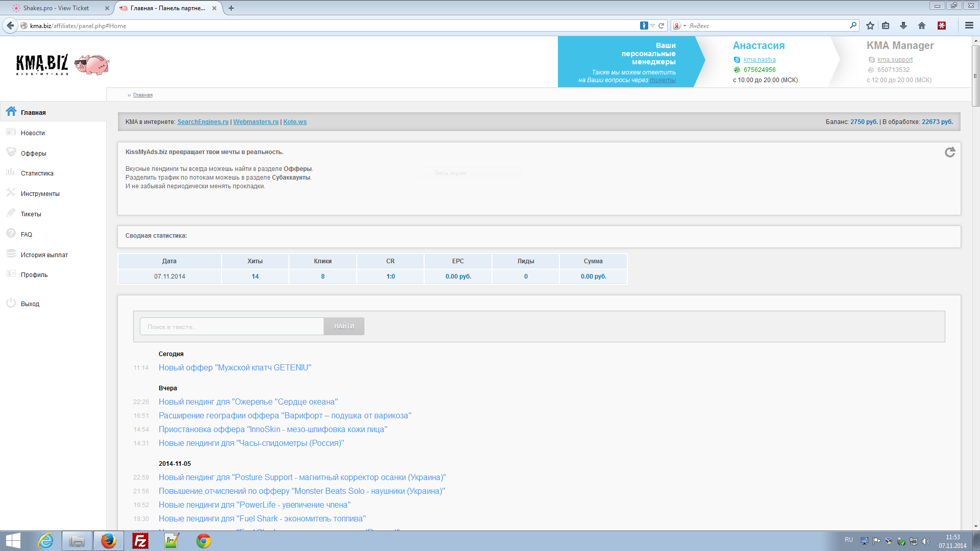Click browser home icon in toolbar

[922, 26]
